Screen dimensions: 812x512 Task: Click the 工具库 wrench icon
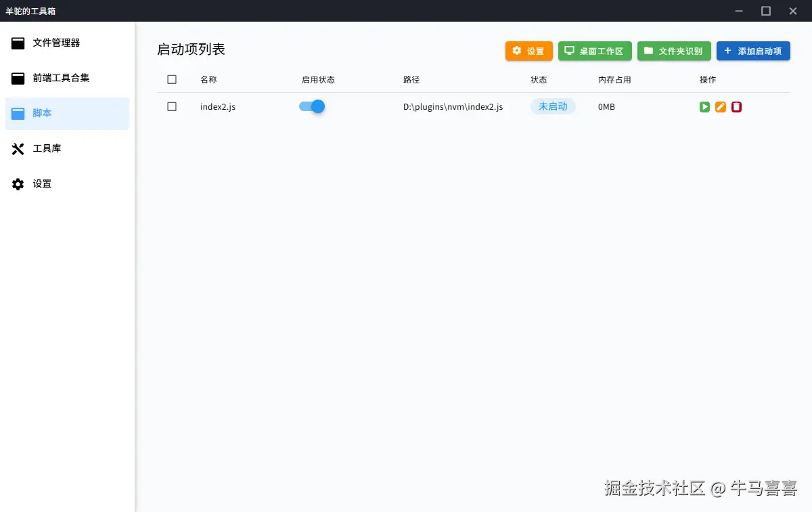(x=18, y=148)
